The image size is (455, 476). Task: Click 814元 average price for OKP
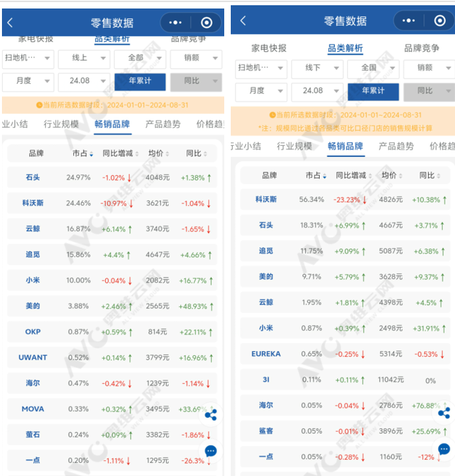click(158, 332)
